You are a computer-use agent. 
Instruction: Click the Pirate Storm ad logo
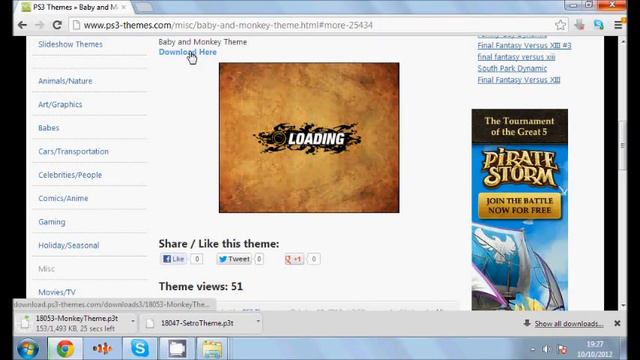pyautogui.click(x=520, y=168)
